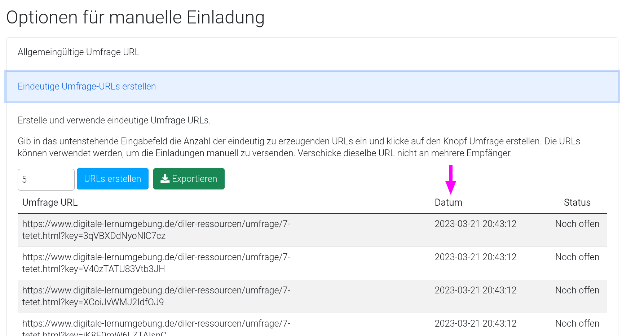Screen dimensions: 644x336
Task: Click the Optionen für manuelle Einladung heading
Action: point(135,17)
